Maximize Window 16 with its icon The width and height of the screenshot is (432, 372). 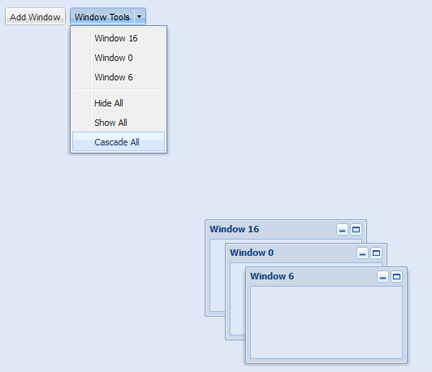356,229
